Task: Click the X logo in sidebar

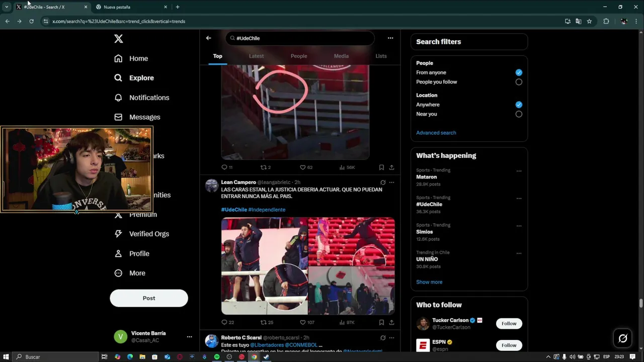Action: [118, 39]
